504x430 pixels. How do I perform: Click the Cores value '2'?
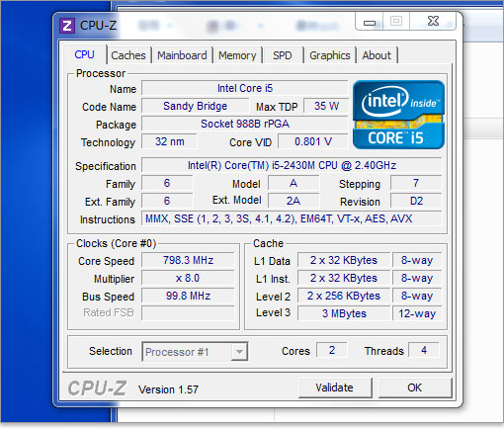[332, 350]
